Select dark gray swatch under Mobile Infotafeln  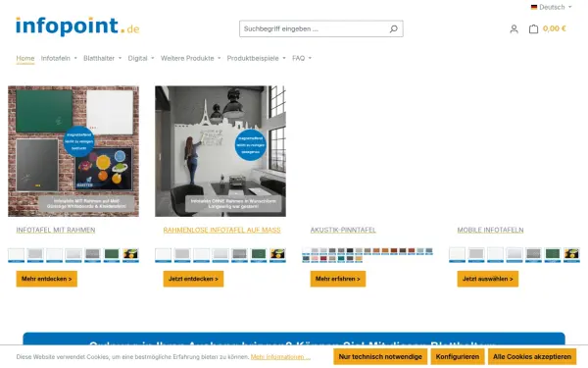(534, 255)
